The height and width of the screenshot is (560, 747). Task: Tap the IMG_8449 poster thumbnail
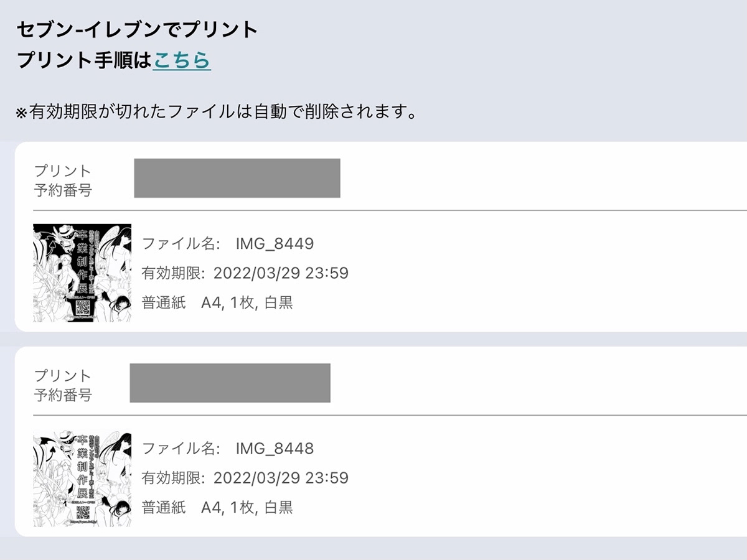pyautogui.click(x=82, y=273)
